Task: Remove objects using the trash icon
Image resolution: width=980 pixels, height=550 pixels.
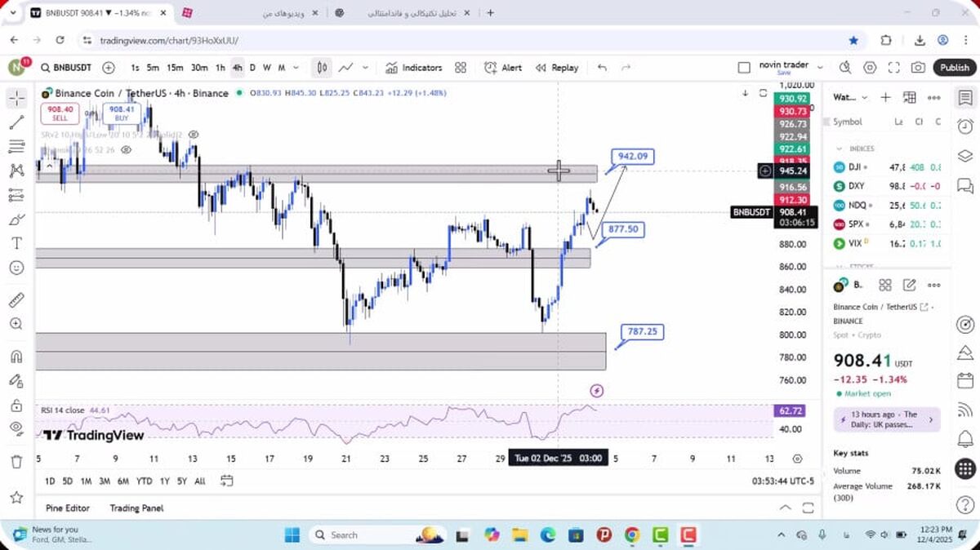Action: coord(16,462)
